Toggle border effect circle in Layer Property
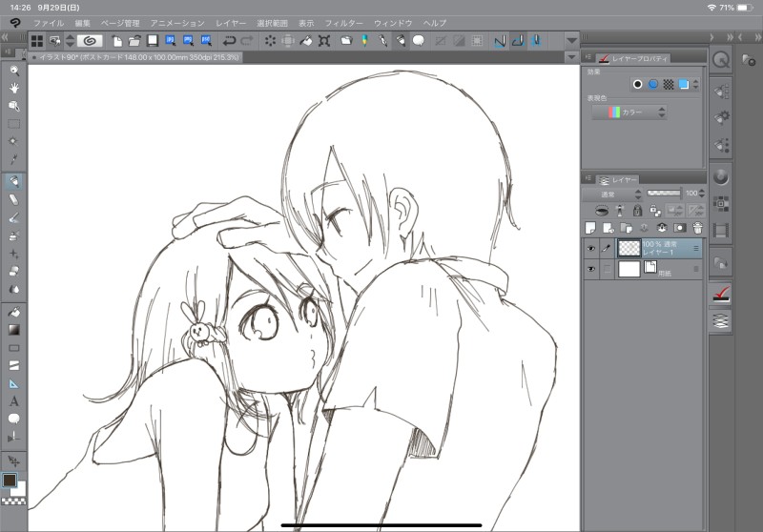Screen dimensions: 763x532 [637, 84]
